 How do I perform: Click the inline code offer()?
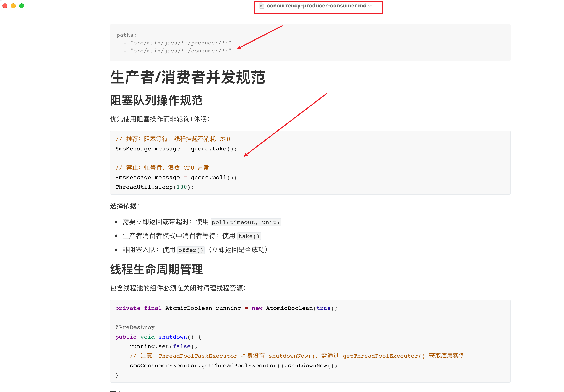(x=191, y=250)
